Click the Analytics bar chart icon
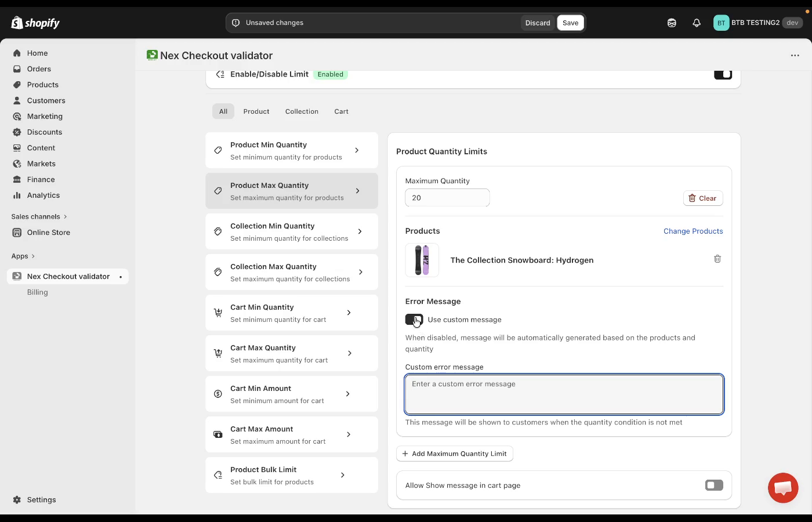 pos(17,195)
